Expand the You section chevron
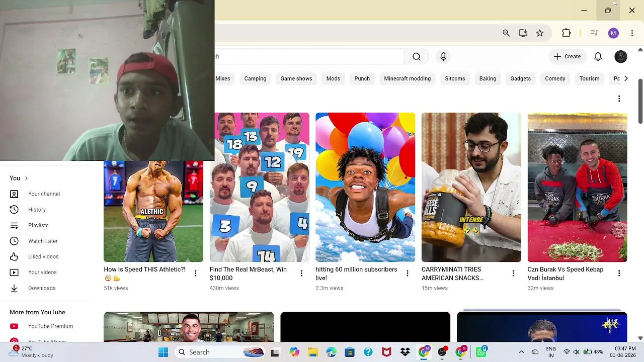The width and height of the screenshot is (644, 362). coord(26,178)
